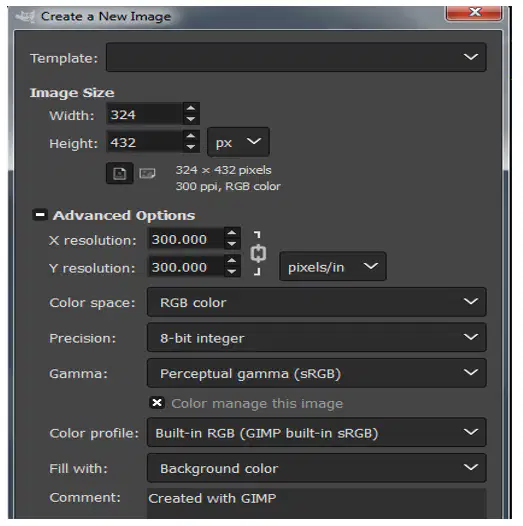Image resolution: width=523 pixels, height=526 pixels.
Task: Close the Create a New Image dialog
Action: [x=474, y=13]
